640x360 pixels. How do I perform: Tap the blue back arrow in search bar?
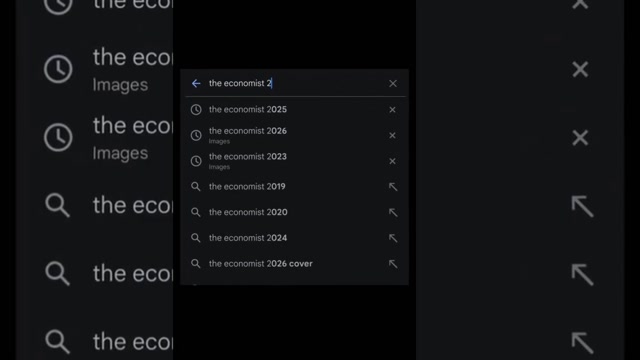(196, 83)
